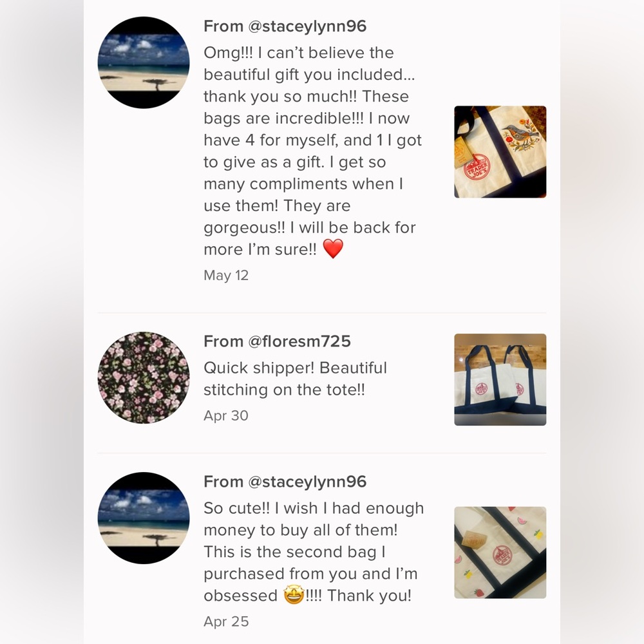Tap the beach avatar on May 12 review
Viewport: 644px width, 644px height.
click(144, 62)
